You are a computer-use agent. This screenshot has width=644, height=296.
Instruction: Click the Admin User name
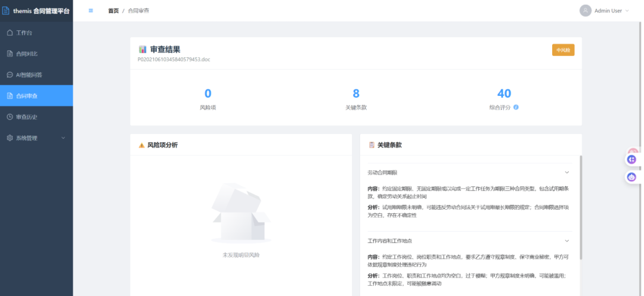[x=608, y=11]
